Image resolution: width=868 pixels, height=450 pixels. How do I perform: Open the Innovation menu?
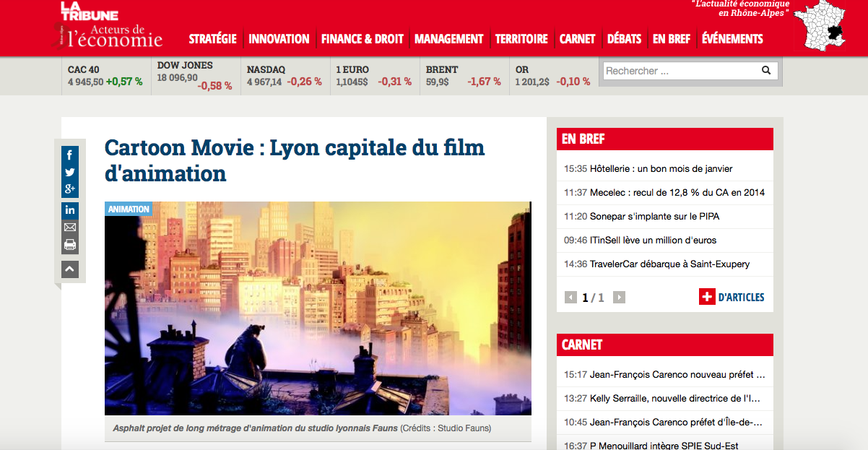pyautogui.click(x=279, y=39)
